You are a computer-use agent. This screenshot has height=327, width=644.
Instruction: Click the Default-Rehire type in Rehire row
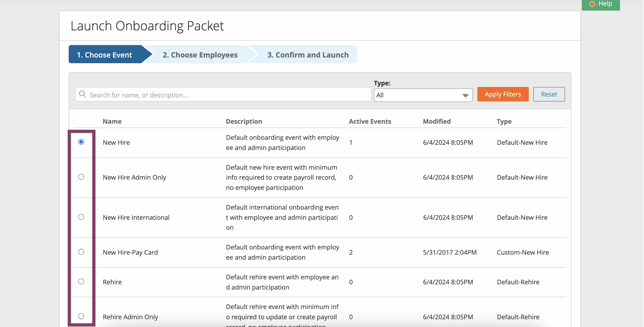[x=518, y=282]
